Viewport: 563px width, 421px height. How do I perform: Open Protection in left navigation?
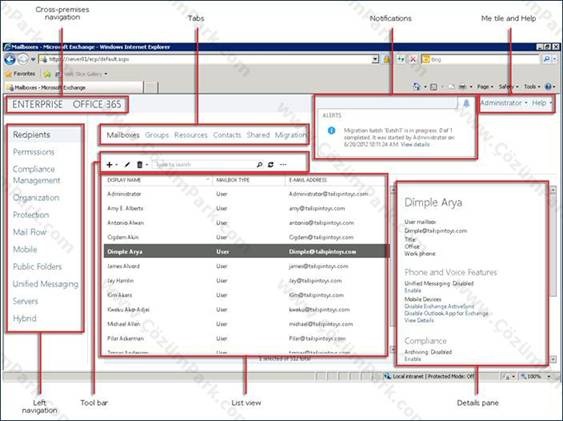[31, 215]
